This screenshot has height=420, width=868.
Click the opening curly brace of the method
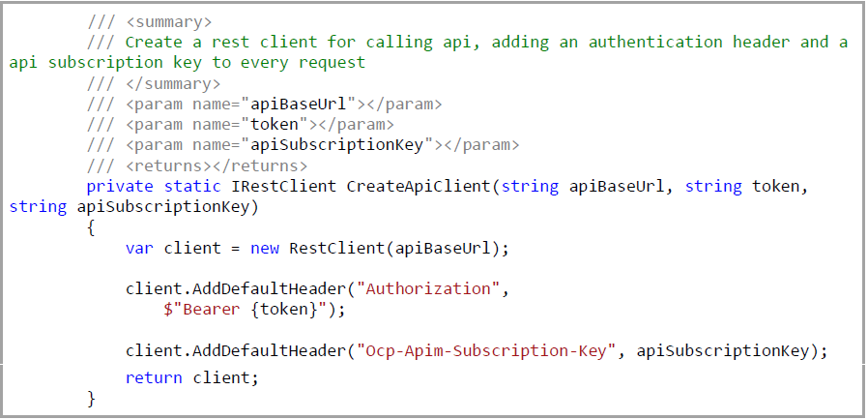(x=91, y=227)
